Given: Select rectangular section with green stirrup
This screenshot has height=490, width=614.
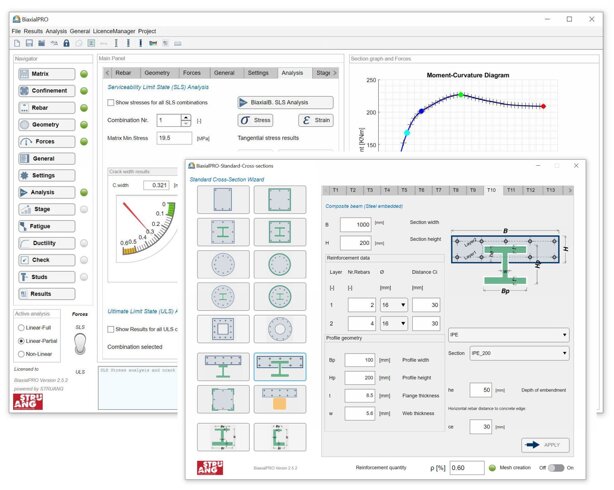Looking at the screenshot, I should [280, 199].
